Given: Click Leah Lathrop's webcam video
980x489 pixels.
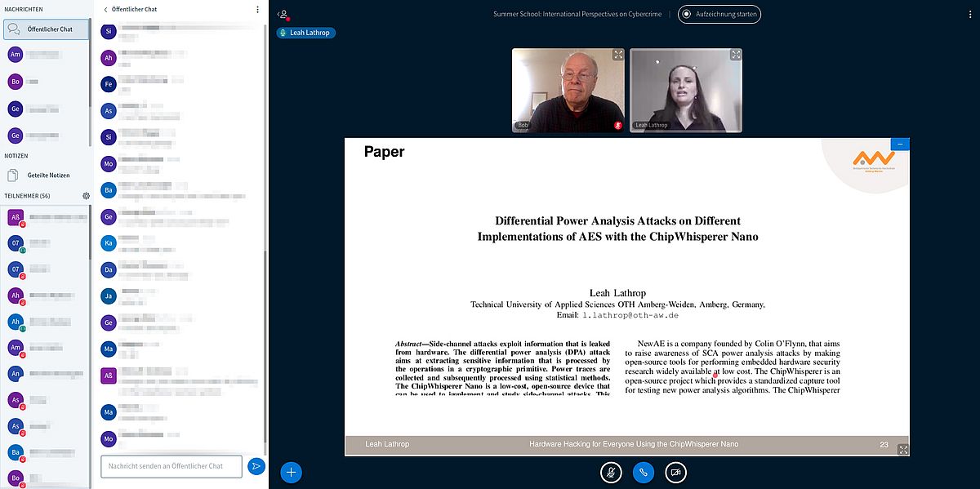Looking at the screenshot, I should tap(686, 90).
